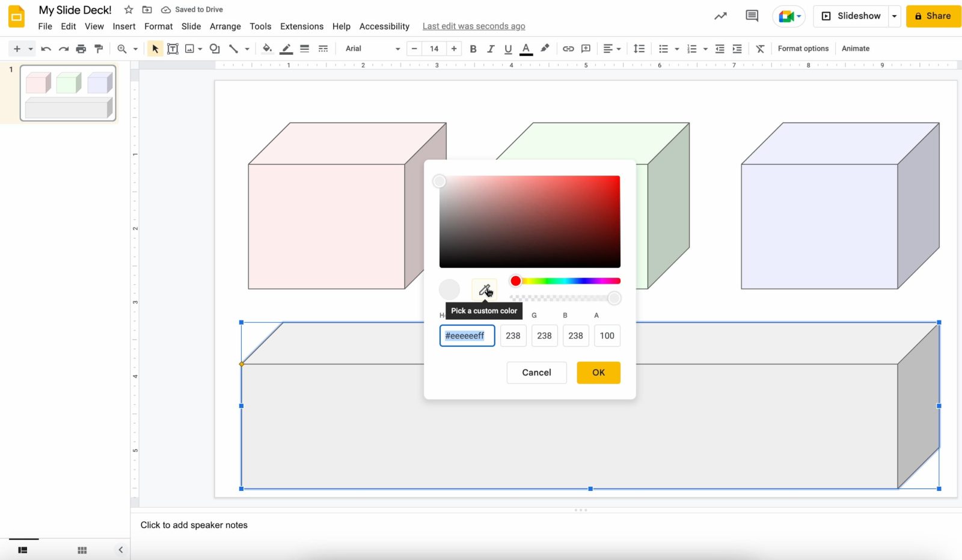962x560 pixels.
Task: Open comment history icon
Action: (x=752, y=16)
